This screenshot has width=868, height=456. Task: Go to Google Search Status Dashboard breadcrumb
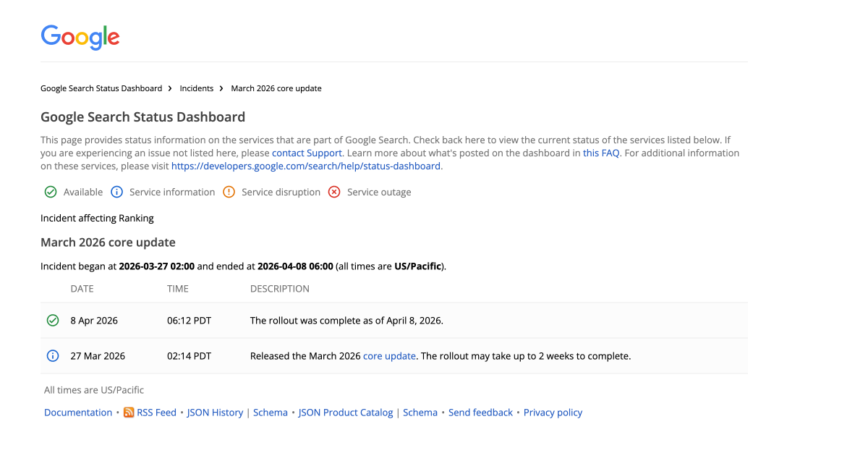pos(101,88)
